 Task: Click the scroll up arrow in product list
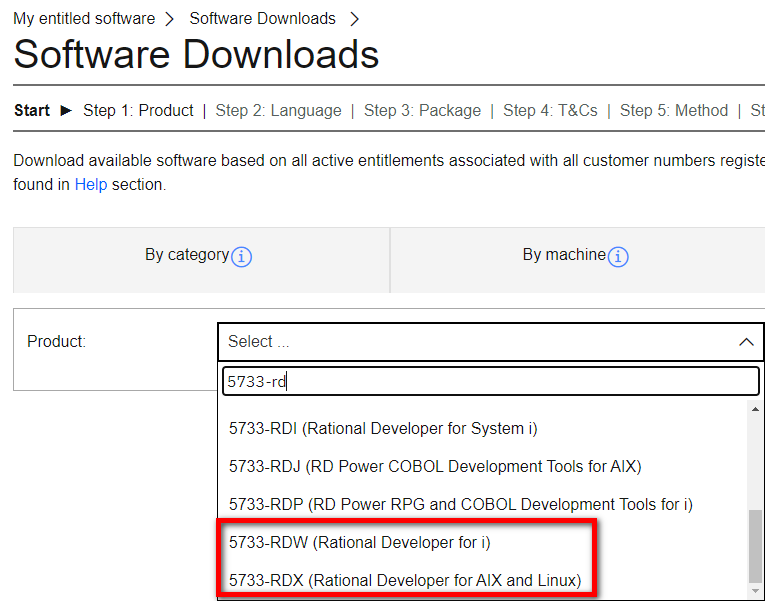755,409
